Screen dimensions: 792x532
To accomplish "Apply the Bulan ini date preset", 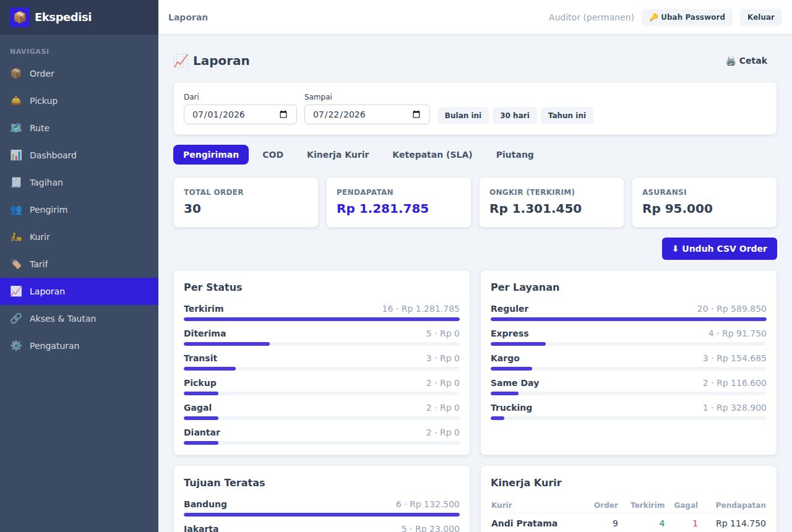I will [x=463, y=116].
